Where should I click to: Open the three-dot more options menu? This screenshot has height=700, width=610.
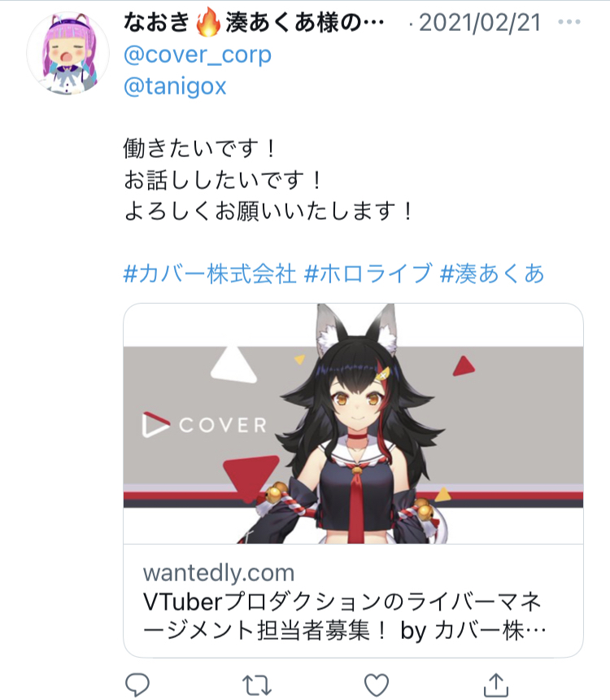[569, 21]
